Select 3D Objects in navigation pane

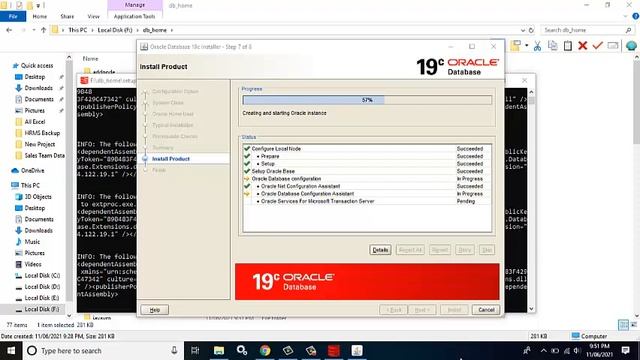[38, 197]
